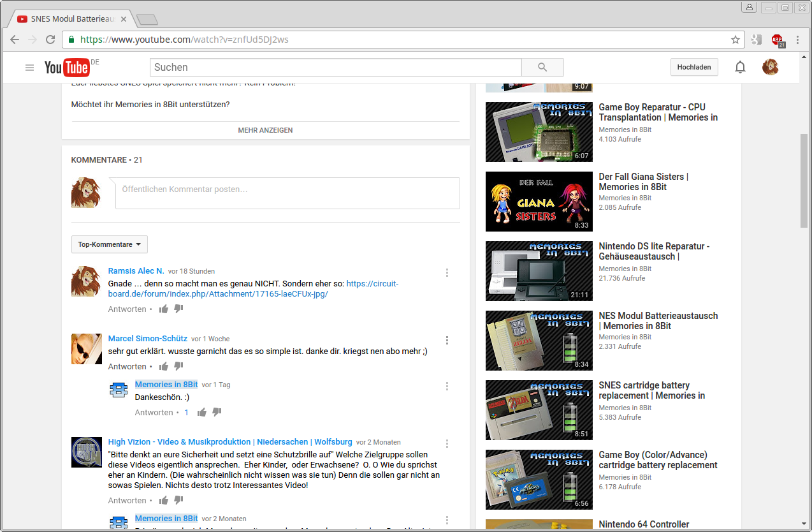Open the Chrome profile button in title bar
Viewport: 812px width, 532px height.
click(x=749, y=7)
